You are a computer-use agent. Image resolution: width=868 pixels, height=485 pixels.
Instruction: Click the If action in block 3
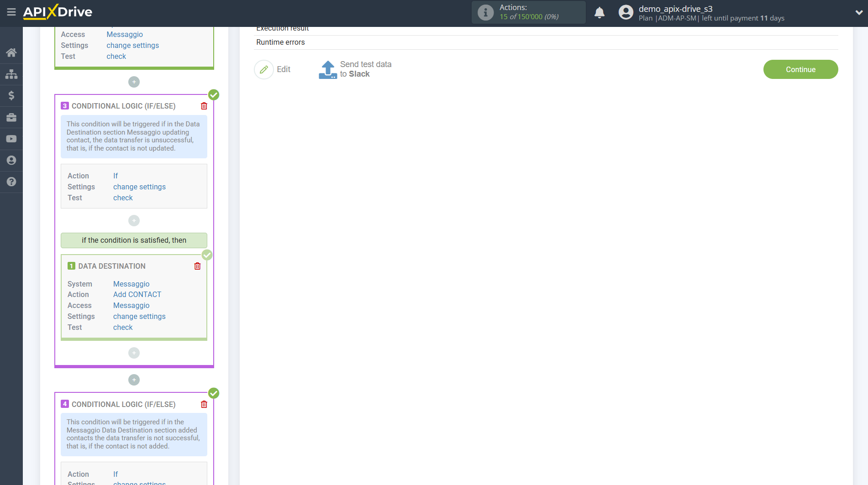(116, 176)
